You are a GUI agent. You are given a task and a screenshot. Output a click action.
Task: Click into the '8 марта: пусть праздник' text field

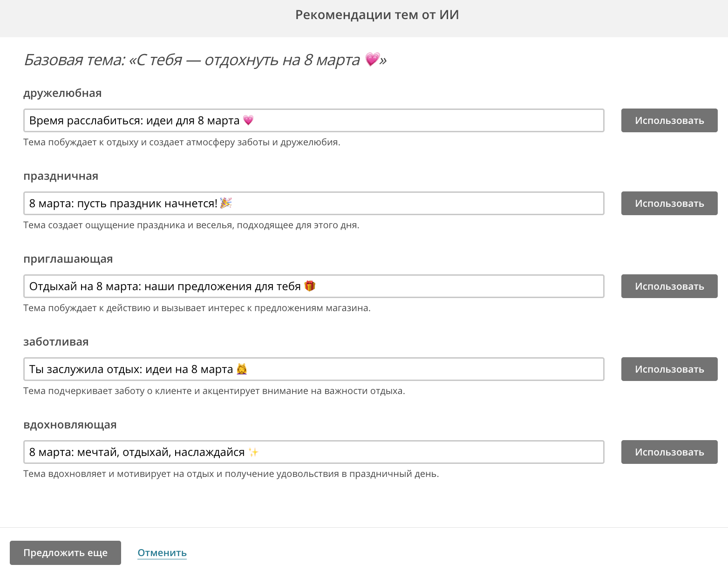point(314,203)
